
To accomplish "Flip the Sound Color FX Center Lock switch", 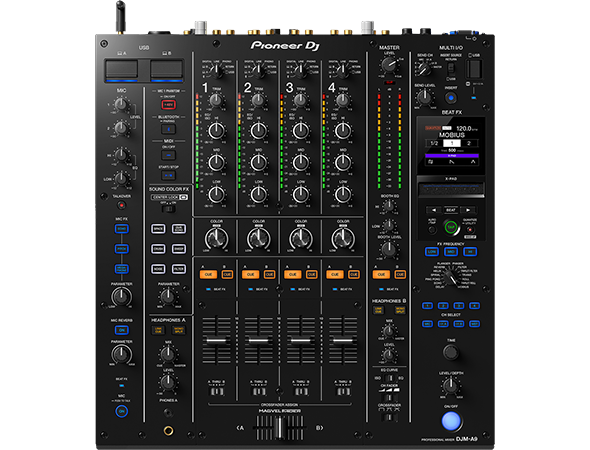I will 168,208.
